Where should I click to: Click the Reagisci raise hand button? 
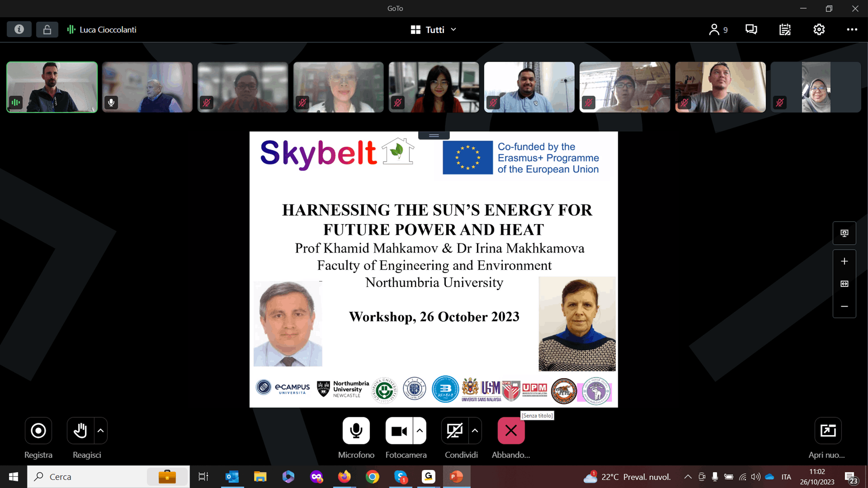pyautogui.click(x=80, y=431)
